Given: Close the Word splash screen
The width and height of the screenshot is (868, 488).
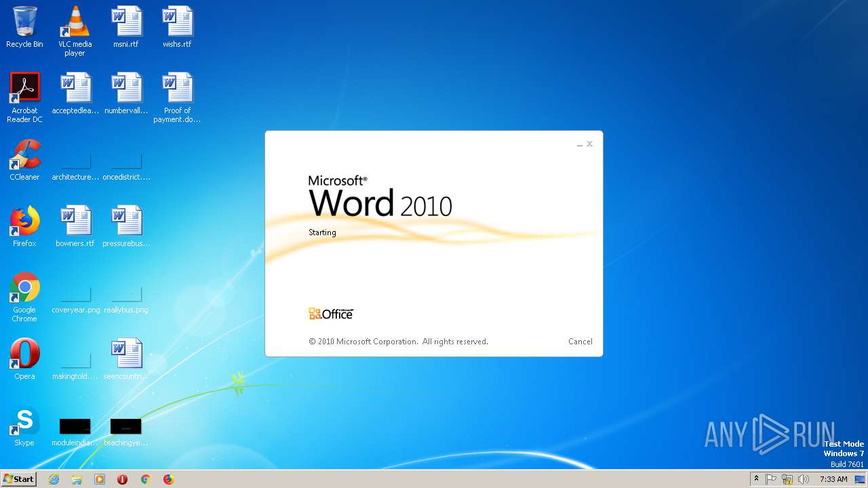Looking at the screenshot, I should click(589, 144).
